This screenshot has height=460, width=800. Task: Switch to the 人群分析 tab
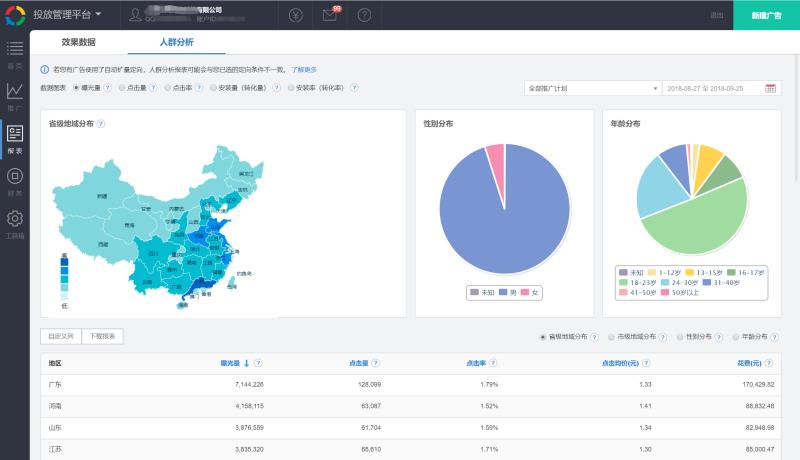[x=177, y=42]
